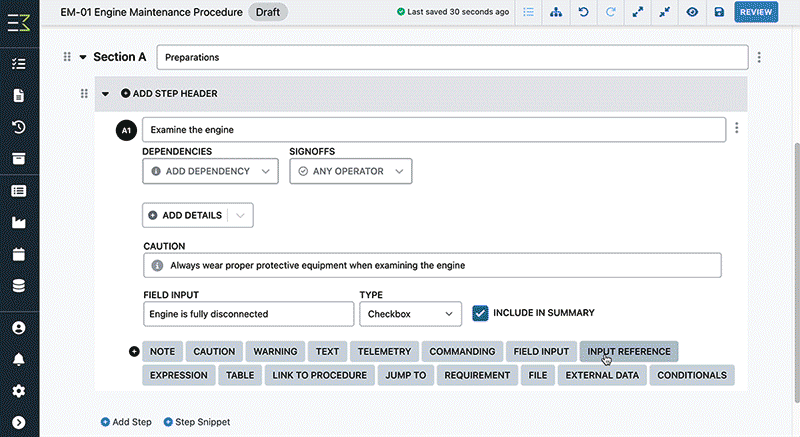Open the Add Dependency dropdown
Screen dimensions: 800x437
[x=210, y=171]
